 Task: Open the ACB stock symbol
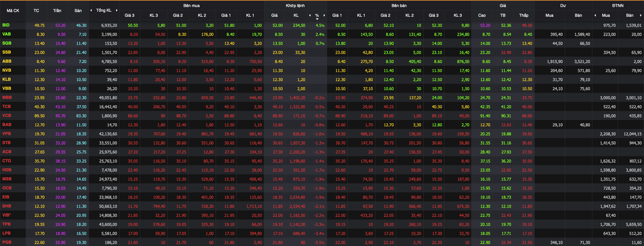coord(7,152)
